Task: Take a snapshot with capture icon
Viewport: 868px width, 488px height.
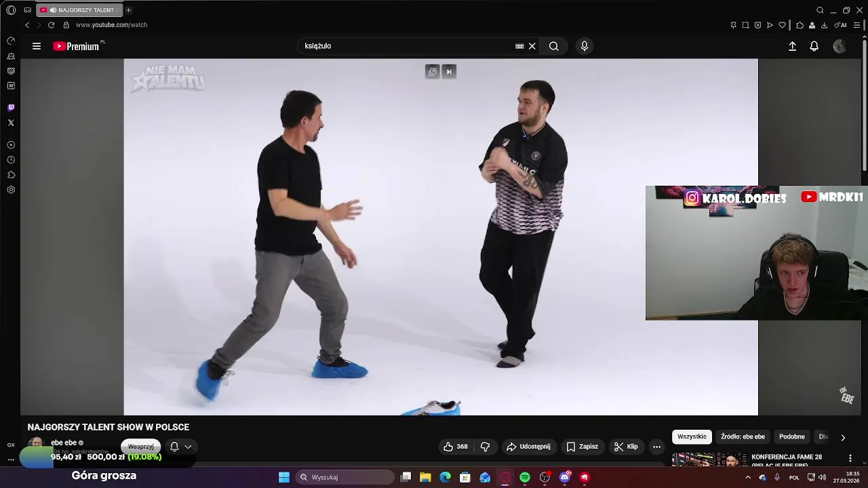Action: [745, 25]
